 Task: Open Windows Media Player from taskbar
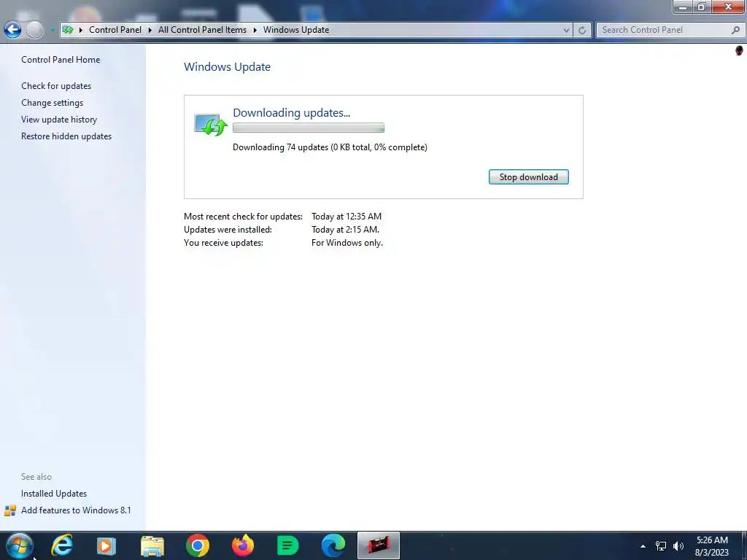coord(106,545)
